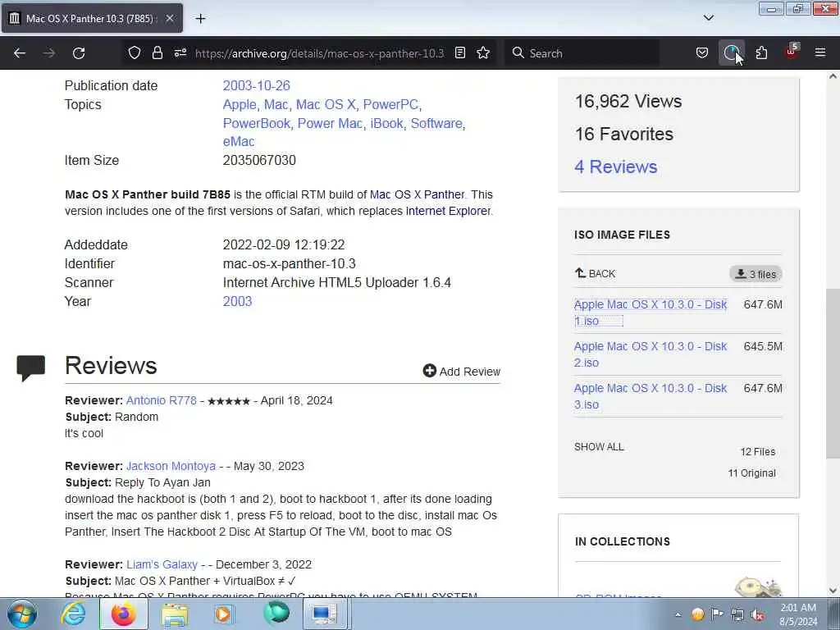Click the network tray icon
Screen dimensions: 840x630
[737, 614]
